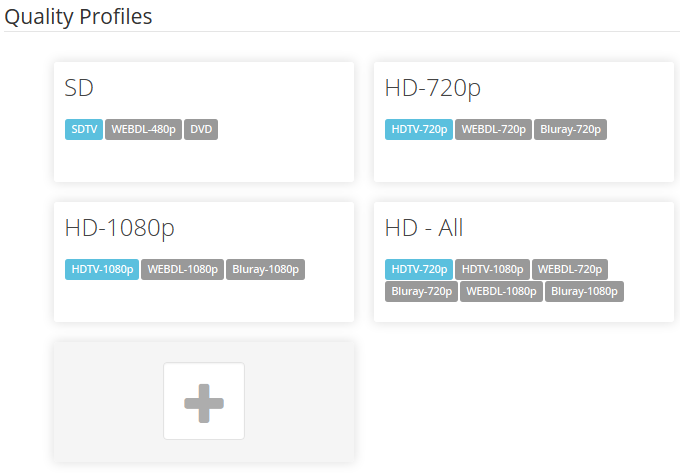
Task: Click the WEBDL-480p quality tag
Action: point(144,129)
